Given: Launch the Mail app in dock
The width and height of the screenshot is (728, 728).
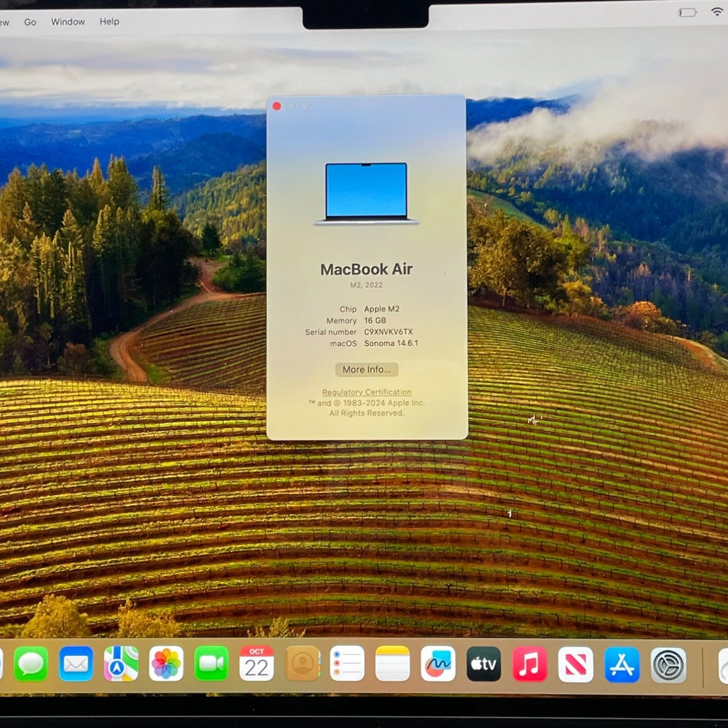Looking at the screenshot, I should (76, 664).
